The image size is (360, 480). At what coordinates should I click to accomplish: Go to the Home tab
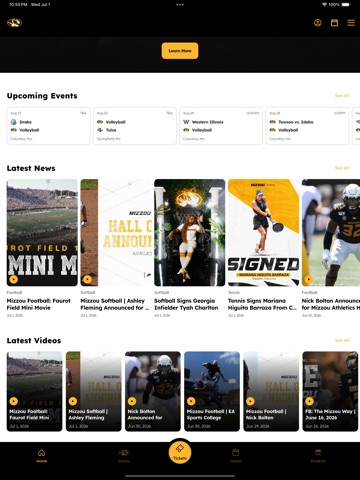pos(41,456)
